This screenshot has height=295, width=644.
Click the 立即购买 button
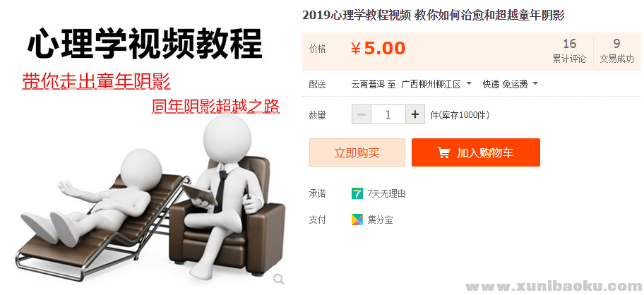(x=357, y=152)
